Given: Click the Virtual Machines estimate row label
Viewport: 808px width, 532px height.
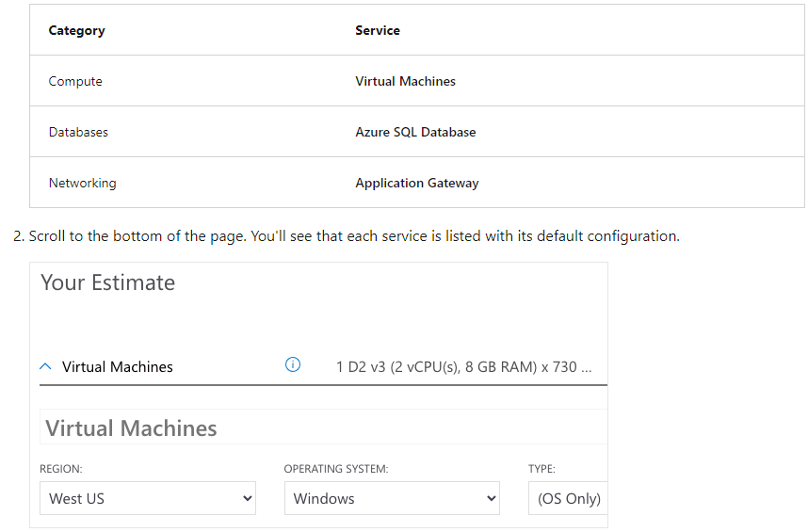Looking at the screenshot, I should [118, 366].
